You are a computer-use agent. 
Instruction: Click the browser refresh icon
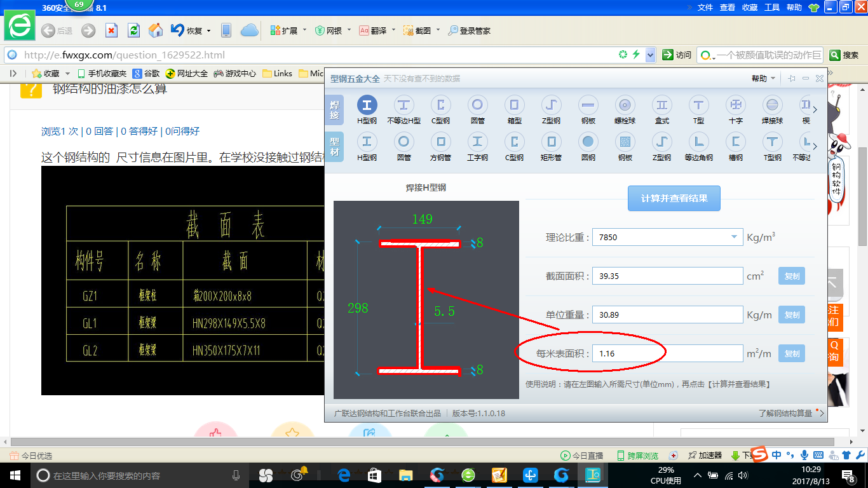pyautogui.click(x=133, y=30)
